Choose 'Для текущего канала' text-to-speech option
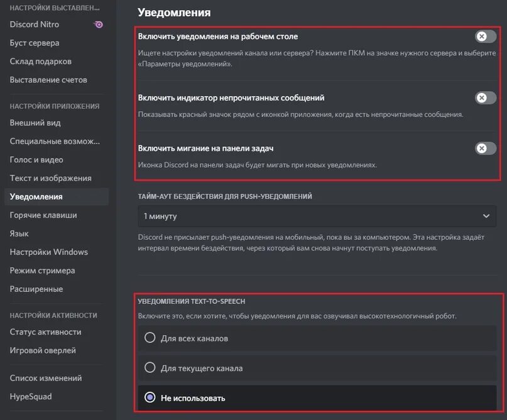 150,368
